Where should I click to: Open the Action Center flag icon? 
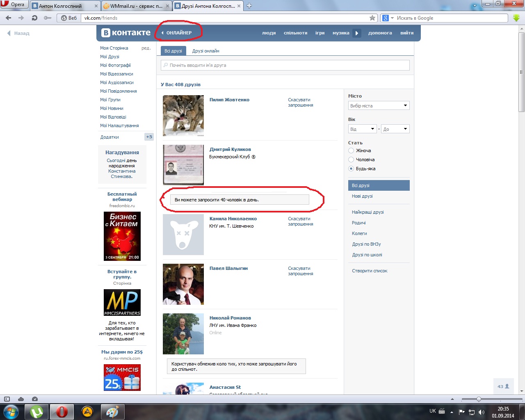pyautogui.click(x=462, y=412)
